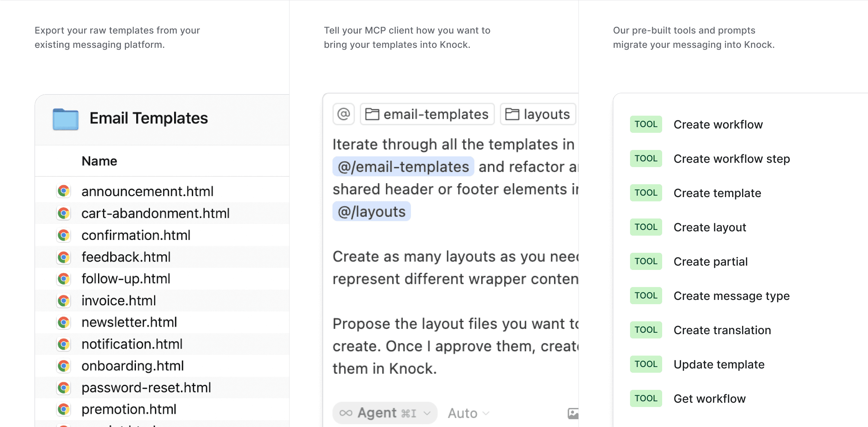Click the @/email-templates mention in the prompt
868x427 pixels.
(403, 167)
